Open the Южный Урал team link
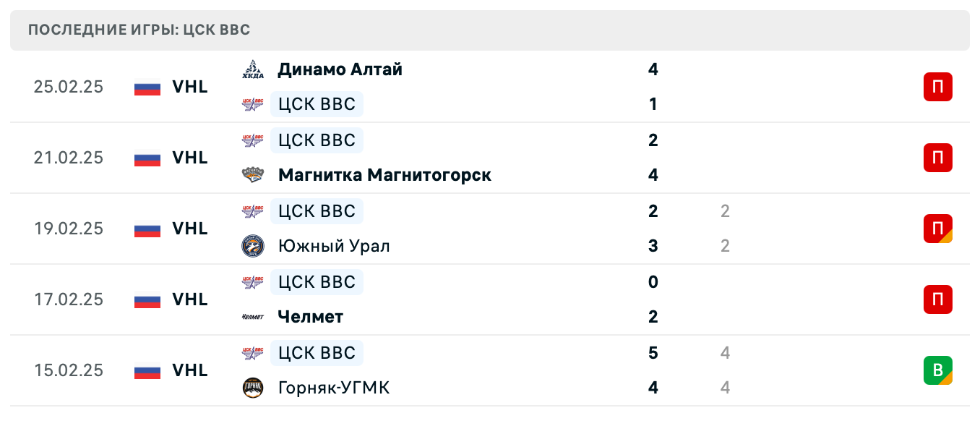This screenshot has height=421, width=980. click(333, 246)
